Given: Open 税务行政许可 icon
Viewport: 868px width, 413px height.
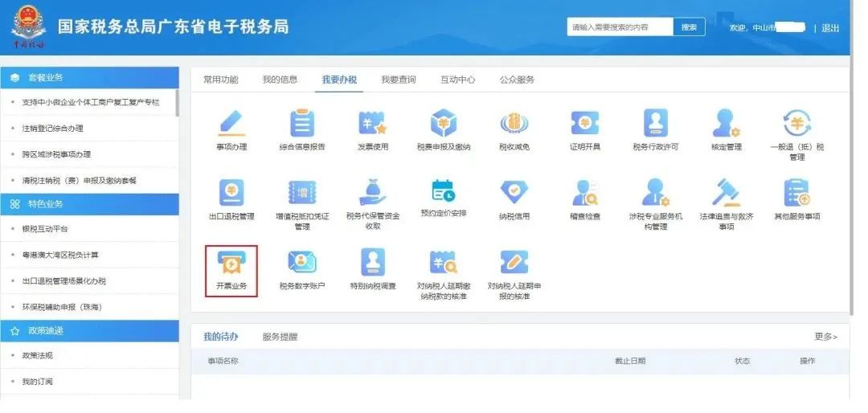Looking at the screenshot, I should point(656,124).
